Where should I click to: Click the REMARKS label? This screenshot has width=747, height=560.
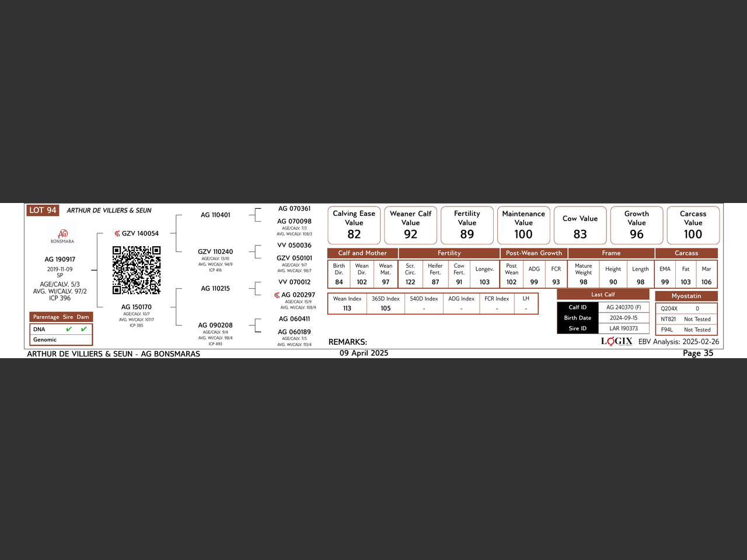(x=348, y=342)
